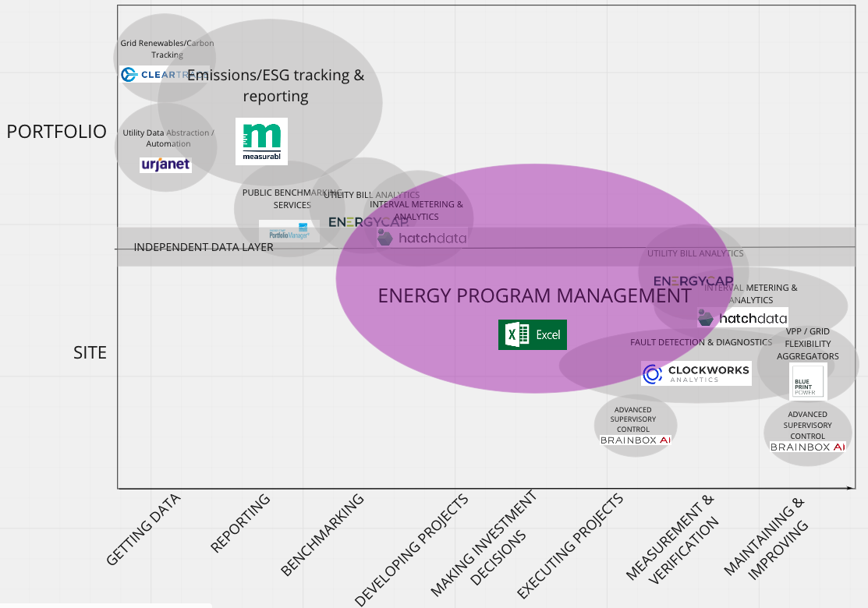Click the Clockworks Analytics logo
The height and width of the screenshot is (608, 868).
click(x=696, y=373)
